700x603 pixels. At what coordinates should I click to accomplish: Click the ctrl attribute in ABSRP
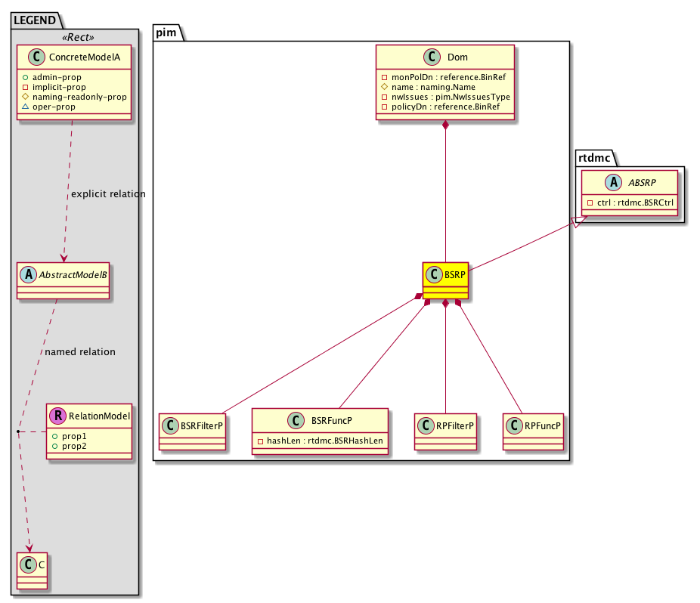tap(630, 203)
